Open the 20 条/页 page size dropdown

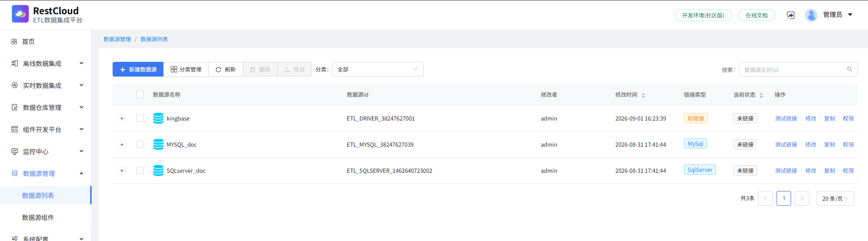(835, 198)
